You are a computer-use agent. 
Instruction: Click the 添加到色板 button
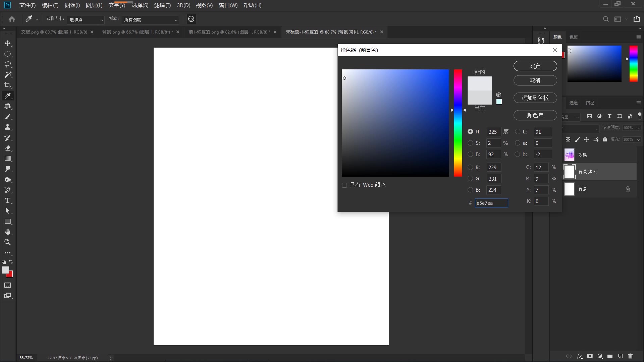point(535,98)
